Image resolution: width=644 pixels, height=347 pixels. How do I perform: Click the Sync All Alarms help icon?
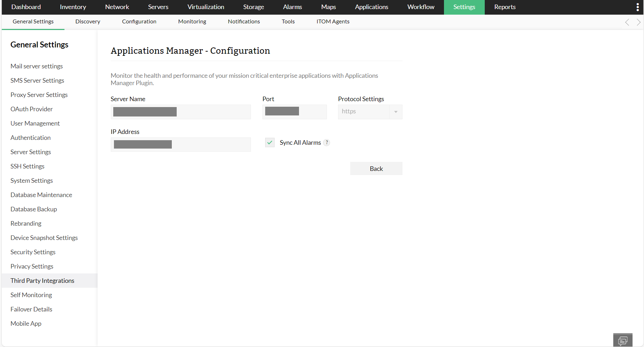pyautogui.click(x=327, y=142)
